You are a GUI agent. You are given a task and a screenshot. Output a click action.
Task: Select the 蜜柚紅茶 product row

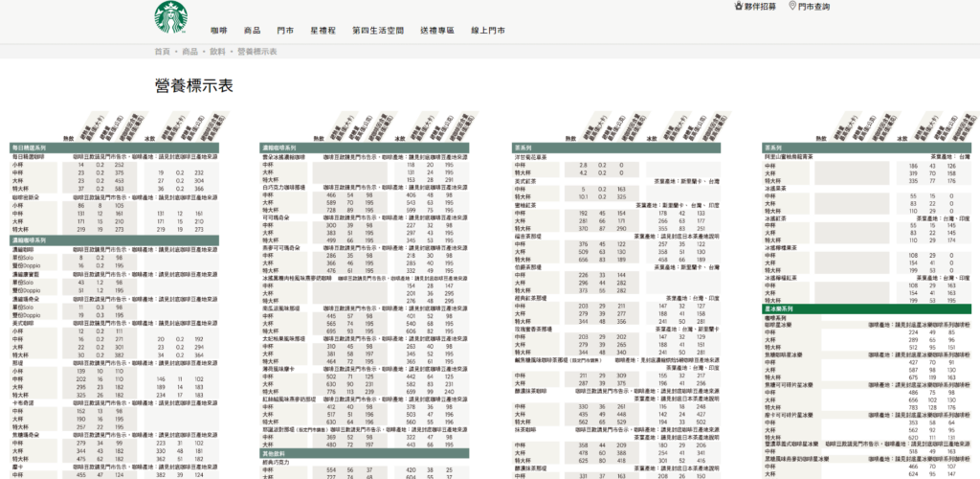tap(616, 205)
